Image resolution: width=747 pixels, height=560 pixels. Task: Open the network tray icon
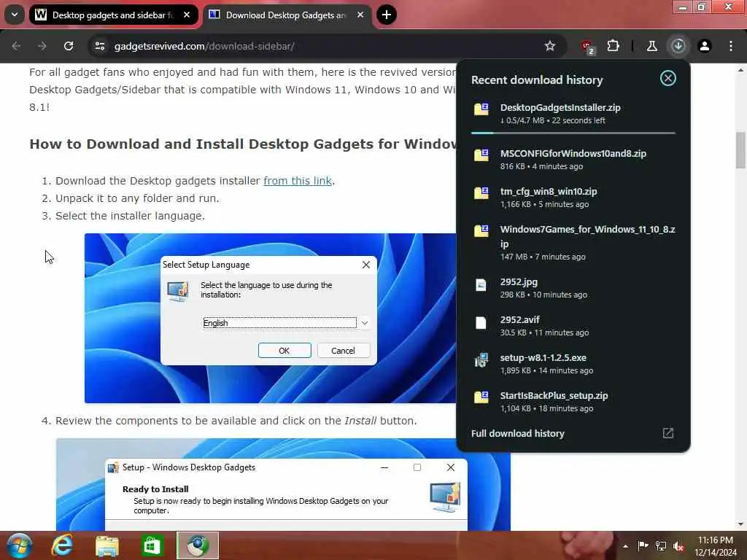[661, 545]
